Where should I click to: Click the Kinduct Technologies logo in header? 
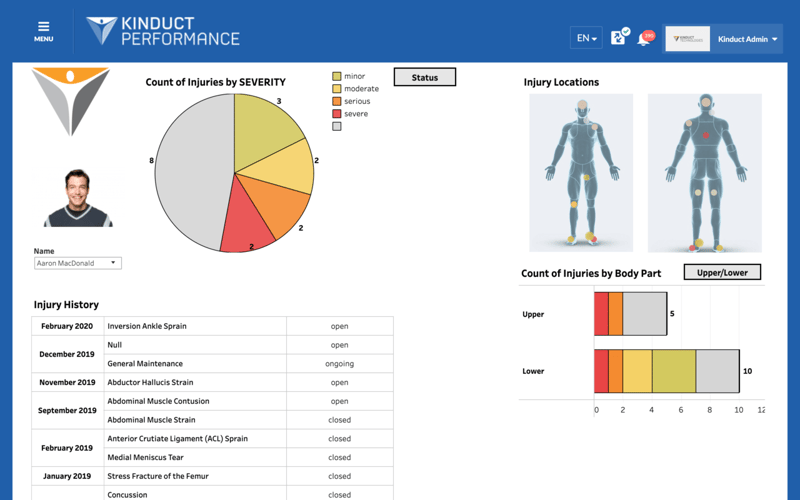688,39
